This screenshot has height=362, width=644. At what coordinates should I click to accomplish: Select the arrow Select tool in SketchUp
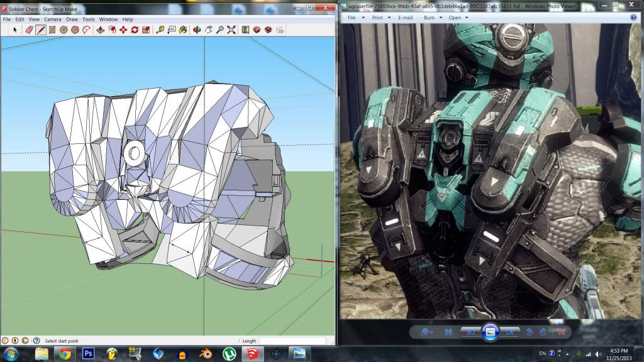[x=15, y=30]
